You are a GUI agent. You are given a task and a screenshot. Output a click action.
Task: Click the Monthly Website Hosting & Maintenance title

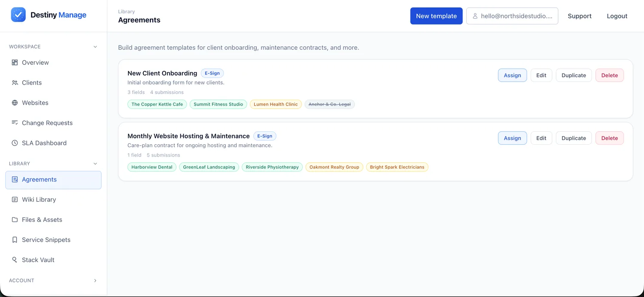pyautogui.click(x=188, y=136)
